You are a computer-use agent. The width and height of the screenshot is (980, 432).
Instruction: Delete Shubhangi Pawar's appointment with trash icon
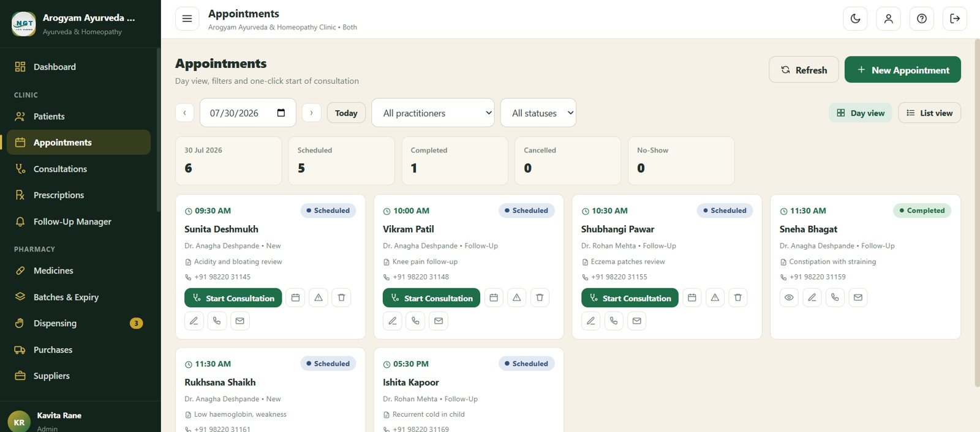(x=738, y=297)
